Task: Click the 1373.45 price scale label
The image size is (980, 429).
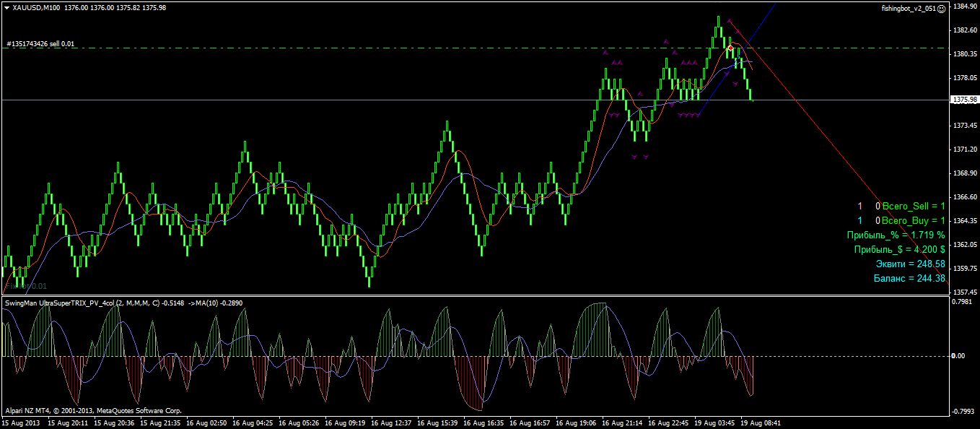Action: point(964,126)
